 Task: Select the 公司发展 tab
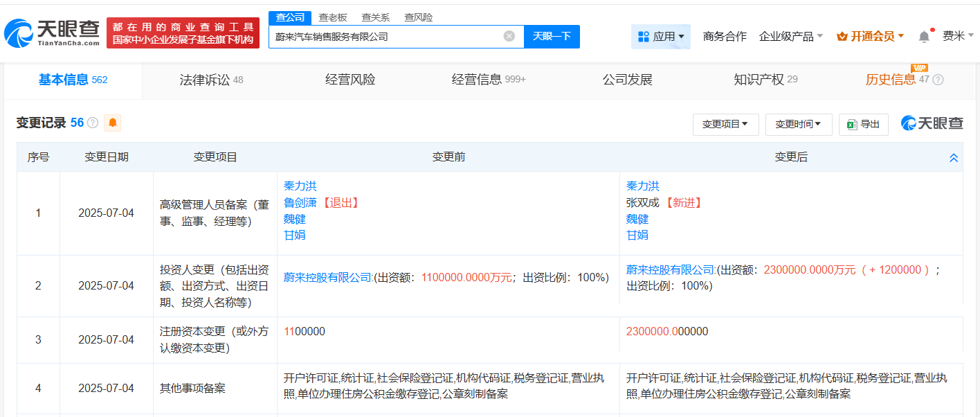[x=628, y=80]
